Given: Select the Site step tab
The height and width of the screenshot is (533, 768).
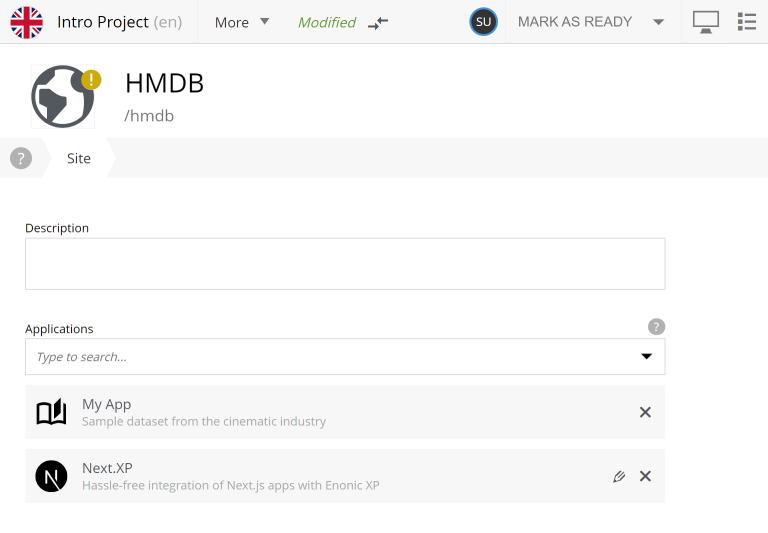Looking at the screenshot, I should pos(79,158).
